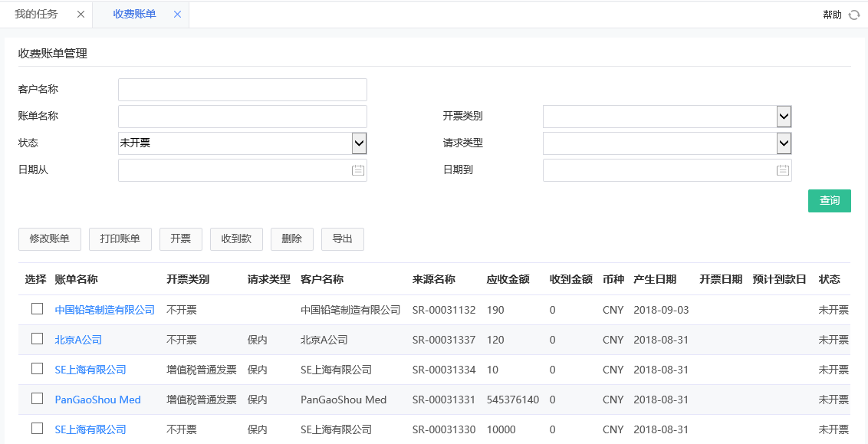Expand the 请求类型 dropdown

pyautogui.click(x=782, y=143)
